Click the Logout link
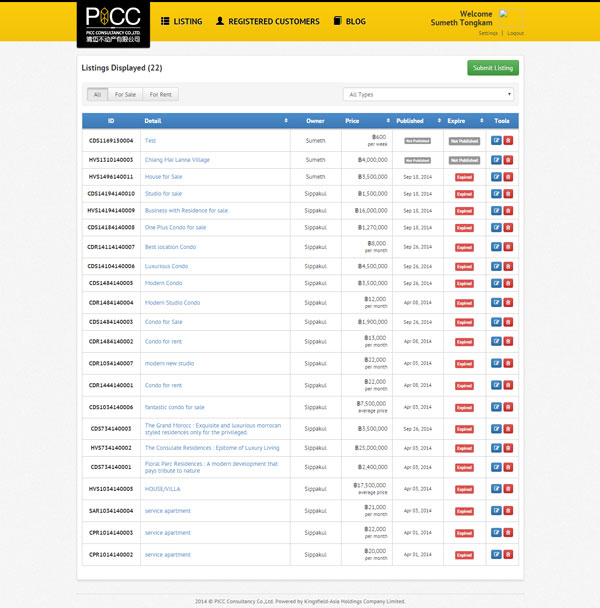Image resolution: width=600 pixels, height=608 pixels. click(x=515, y=33)
